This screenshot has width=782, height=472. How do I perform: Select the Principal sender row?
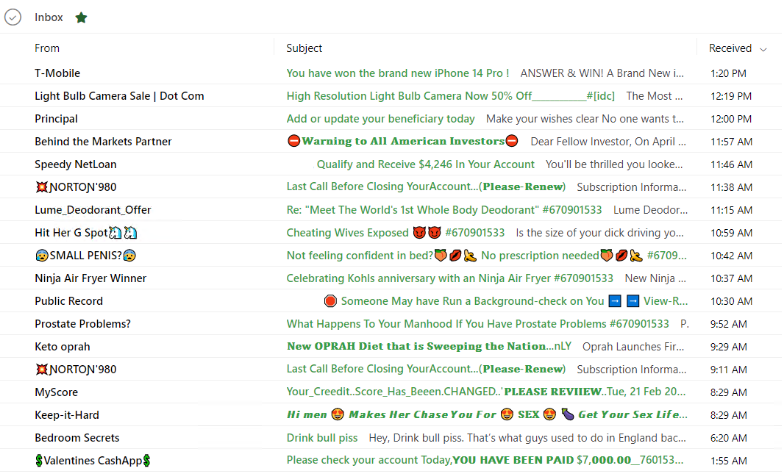click(56, 119)
